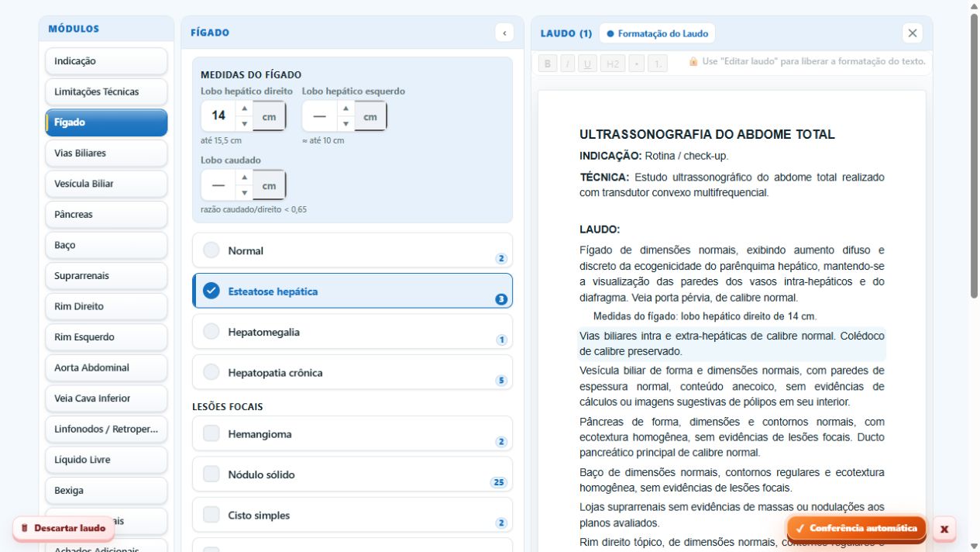
Task: Open the Rim Esquerdo module
Action: [x=106, y=337]
